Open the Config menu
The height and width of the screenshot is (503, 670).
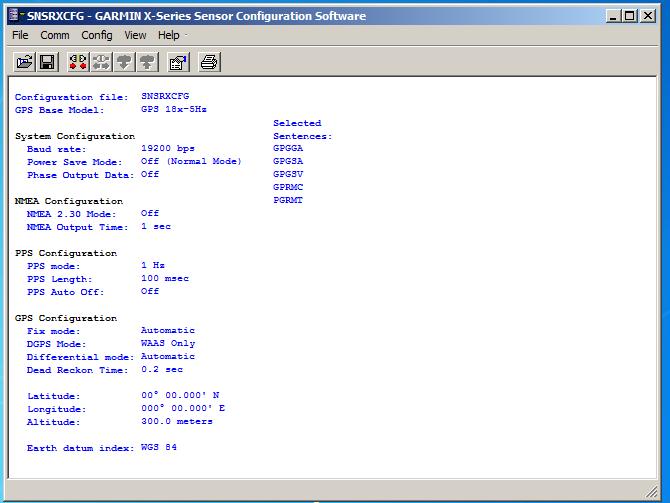click(x=97, y=35)
